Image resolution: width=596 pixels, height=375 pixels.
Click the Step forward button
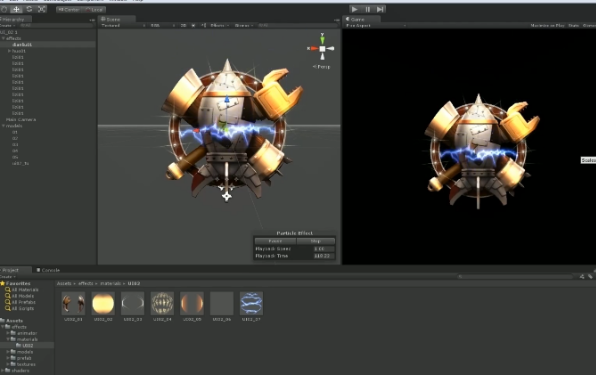click(x=380, y=9)
